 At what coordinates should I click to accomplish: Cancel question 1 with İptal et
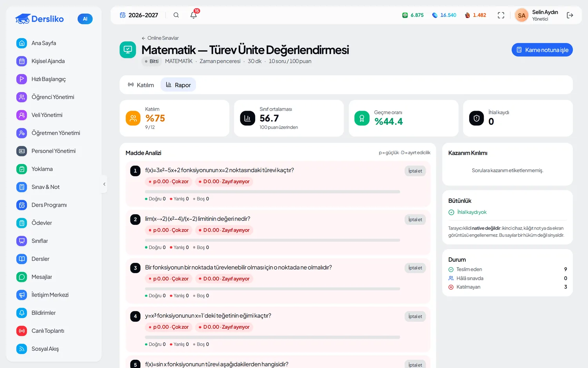pyautogui.click(x=415, y=171)
